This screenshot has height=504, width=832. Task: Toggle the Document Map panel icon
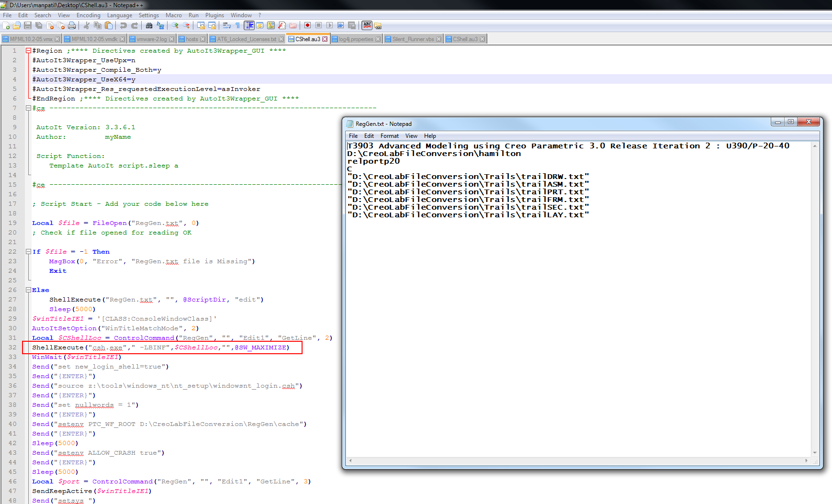(271, 25)
